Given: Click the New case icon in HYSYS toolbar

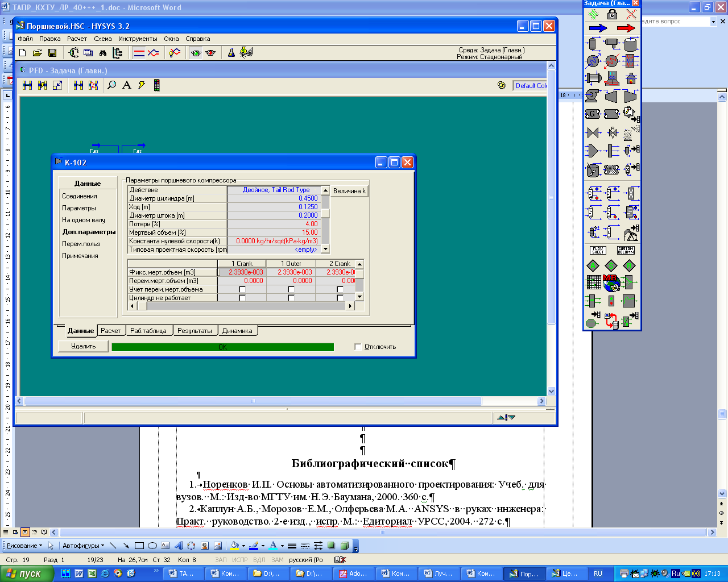Looking at the screenshot, I should [x=23, y=53].
